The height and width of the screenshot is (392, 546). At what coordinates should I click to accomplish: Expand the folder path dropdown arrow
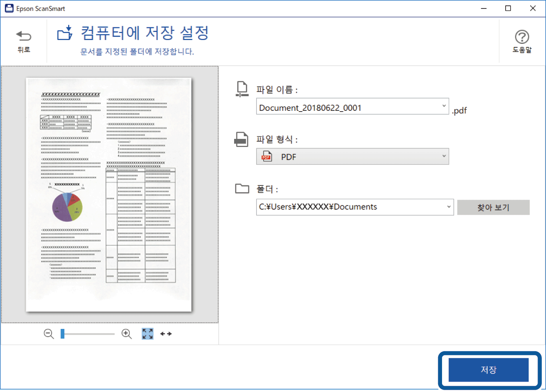pos(449,207)
